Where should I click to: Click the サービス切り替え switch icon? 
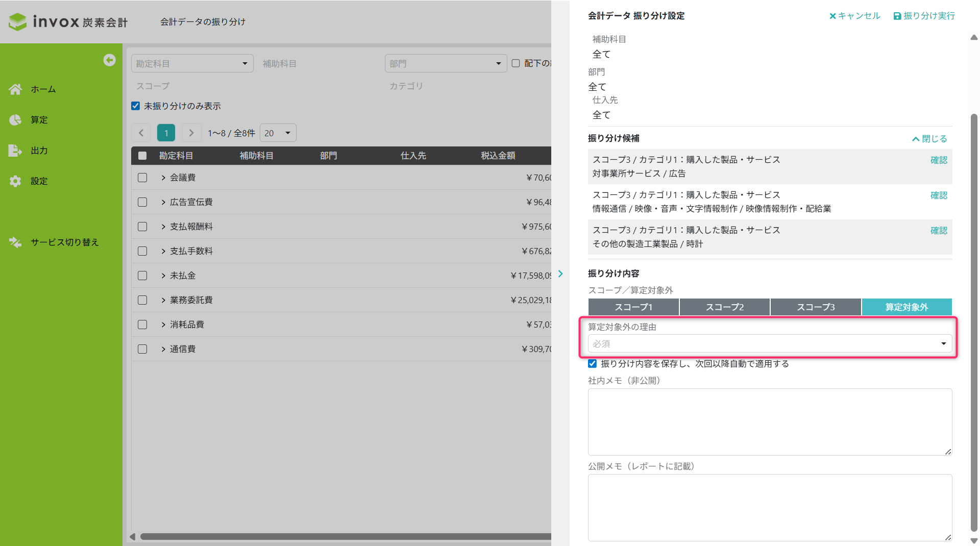[15, 242]
